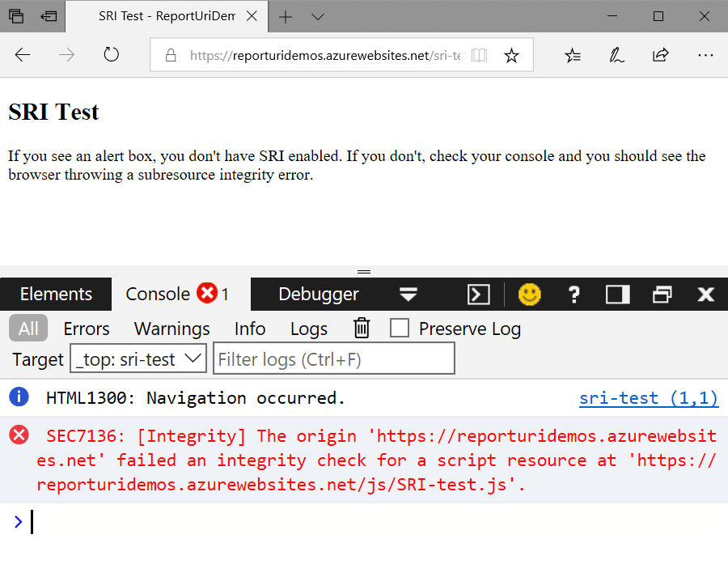Filter console by Errors

click(87, 329)
